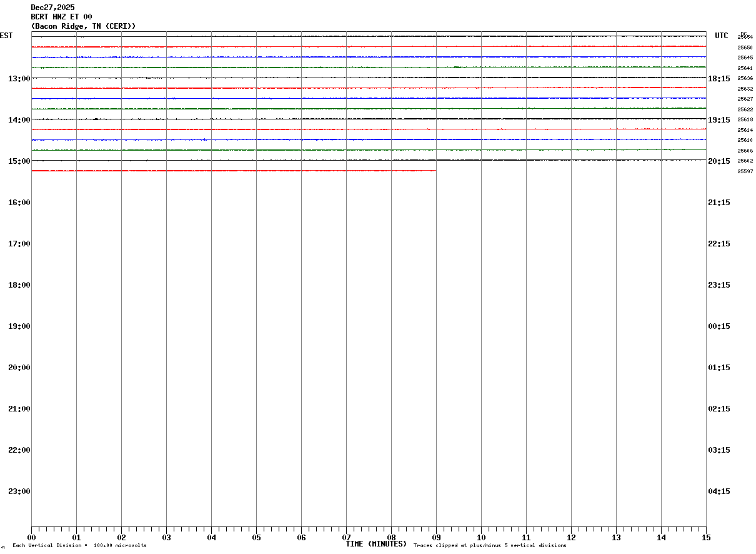Viewport: 756px width, 554px height.
Task: Click the DC value 25632
Action: [745, 89]
